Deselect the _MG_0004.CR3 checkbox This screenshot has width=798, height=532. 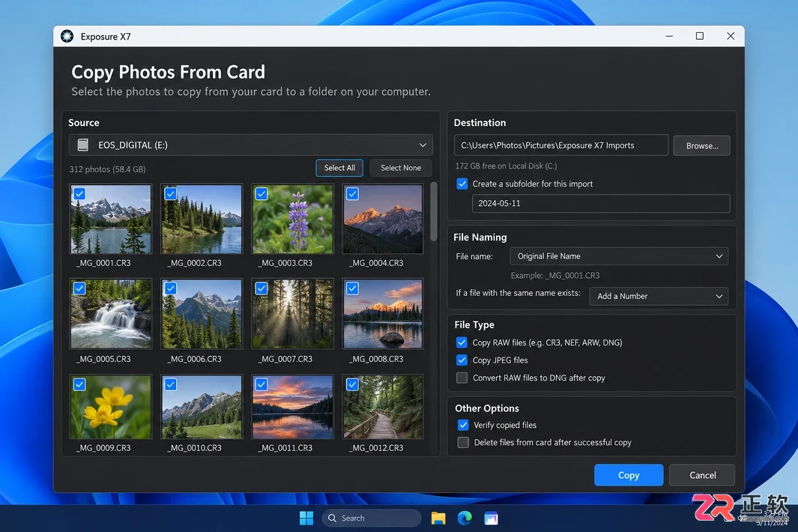pos(352,193)
